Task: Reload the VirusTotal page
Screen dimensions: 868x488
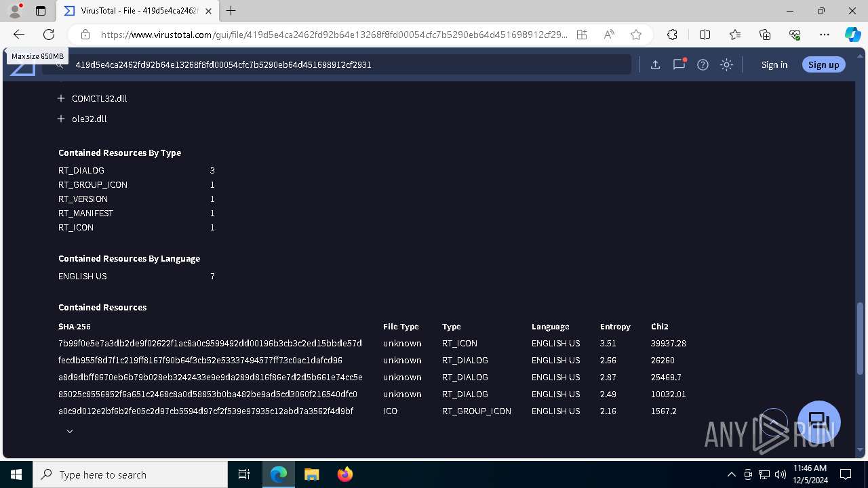Action: (x=49, y=35)
